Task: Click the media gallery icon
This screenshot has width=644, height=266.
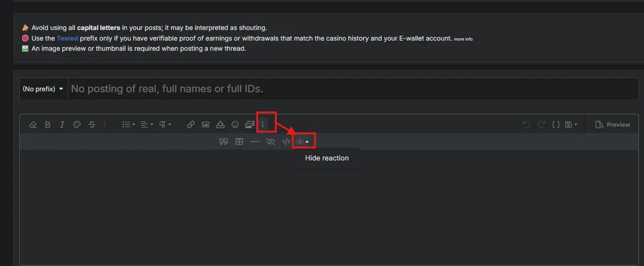Action: coord(250,124)
